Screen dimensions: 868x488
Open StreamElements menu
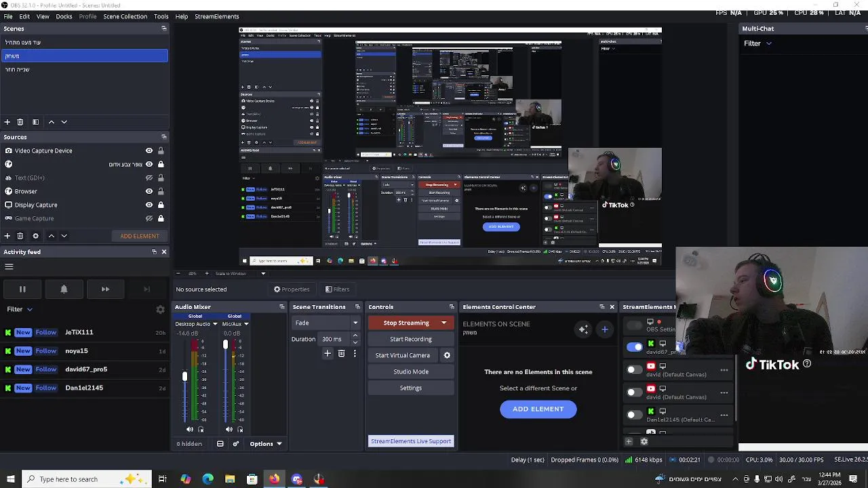(x=217, y=16)
